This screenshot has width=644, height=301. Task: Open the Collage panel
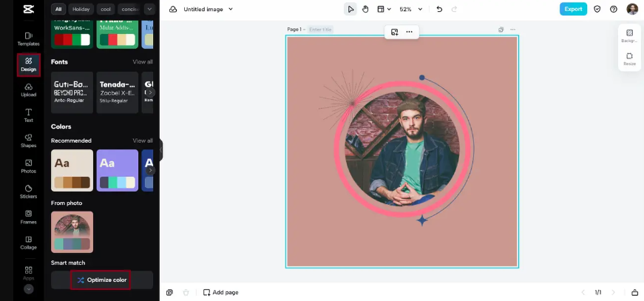coord(28,243)
